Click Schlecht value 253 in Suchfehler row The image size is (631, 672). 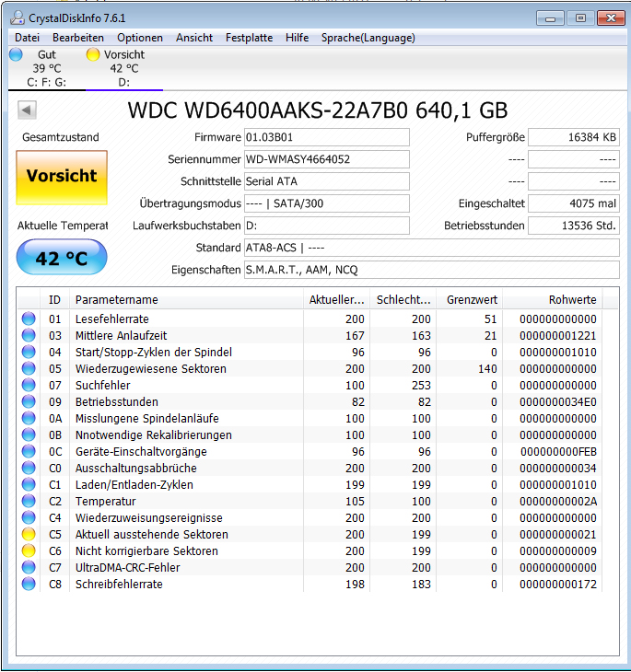coord(421,386)
